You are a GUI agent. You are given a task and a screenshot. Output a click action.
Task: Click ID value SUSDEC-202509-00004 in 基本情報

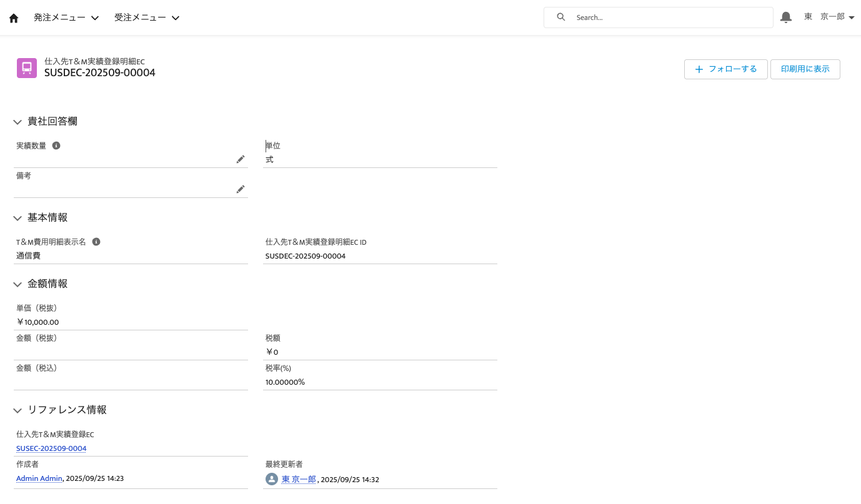pyautogui.click(x=306, y=256)
